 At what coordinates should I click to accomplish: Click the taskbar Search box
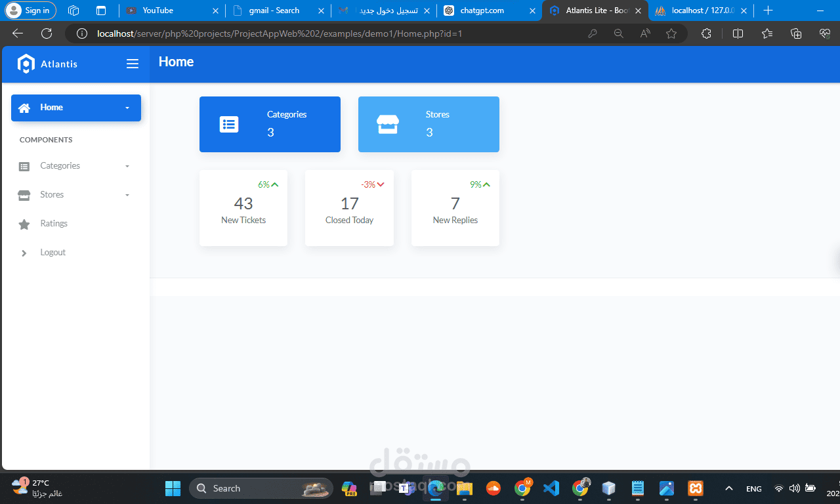click(x=261, y=488)
